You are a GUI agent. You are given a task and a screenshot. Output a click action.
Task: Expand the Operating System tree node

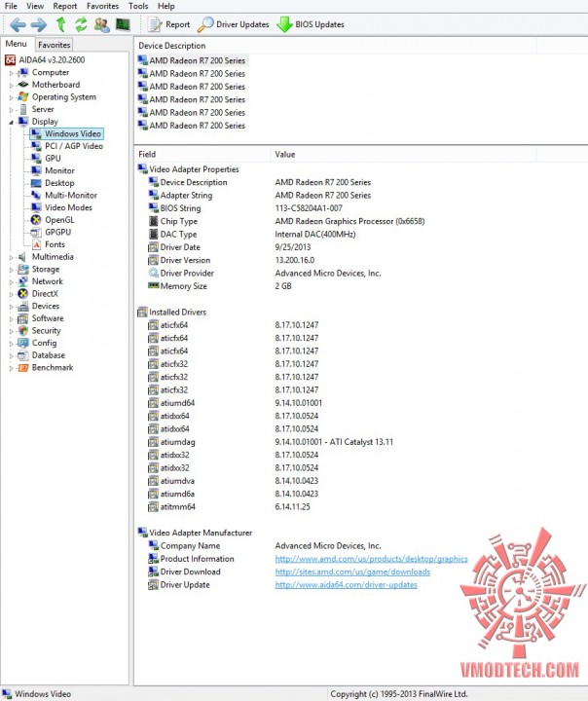[x=12, y=97]
